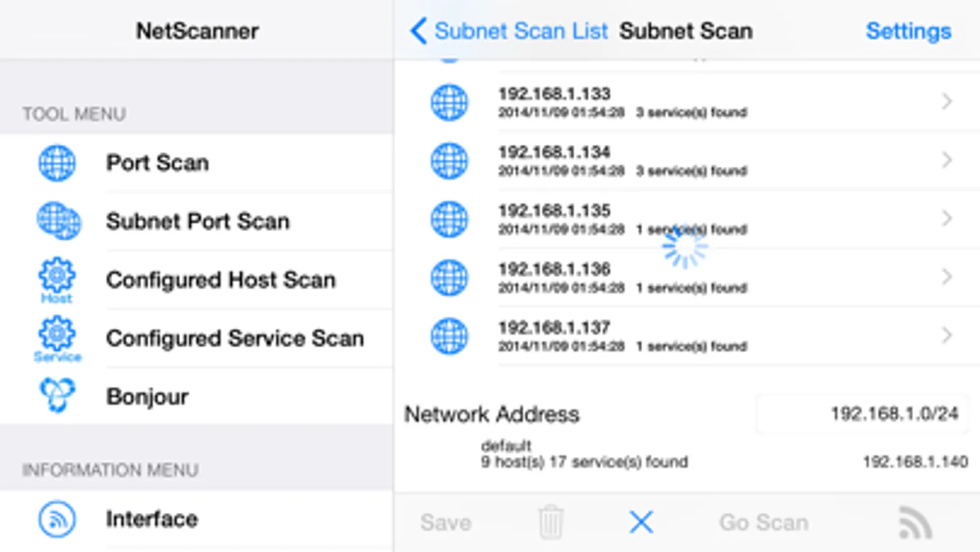This screenshot has height=552, width=980.
Task: Click the 192.168.1.137 address text
Action: pyautogui.click(x=554, y=328)
